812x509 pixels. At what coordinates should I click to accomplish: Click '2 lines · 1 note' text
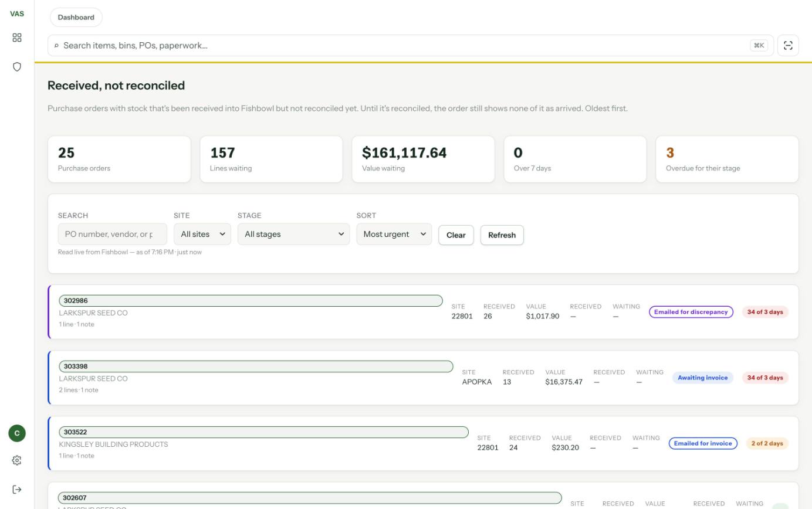(79, 390)
